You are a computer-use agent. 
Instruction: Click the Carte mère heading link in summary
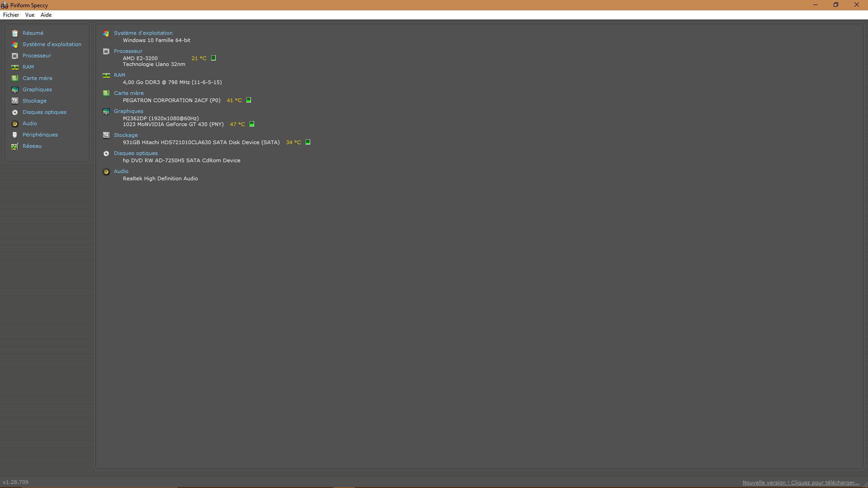coord(129,93)
